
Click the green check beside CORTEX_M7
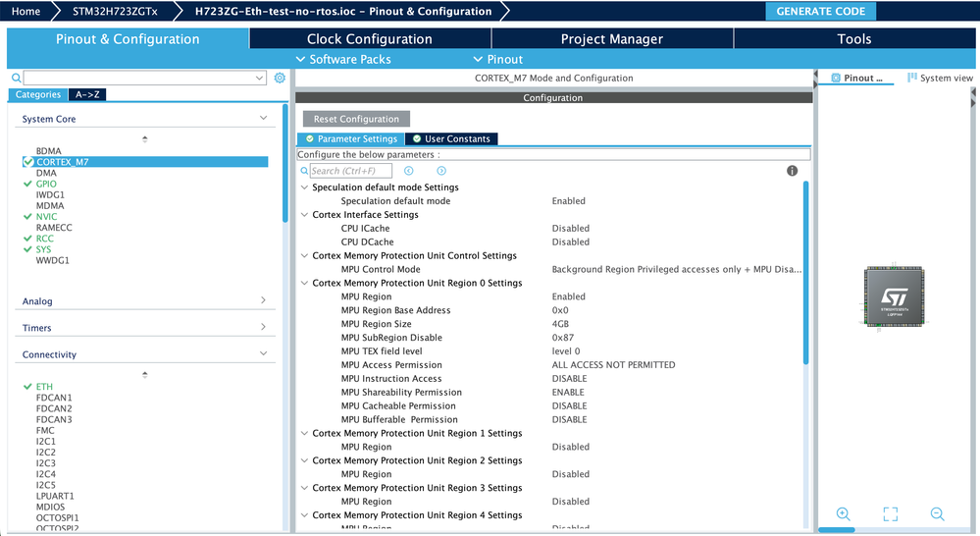28,162
